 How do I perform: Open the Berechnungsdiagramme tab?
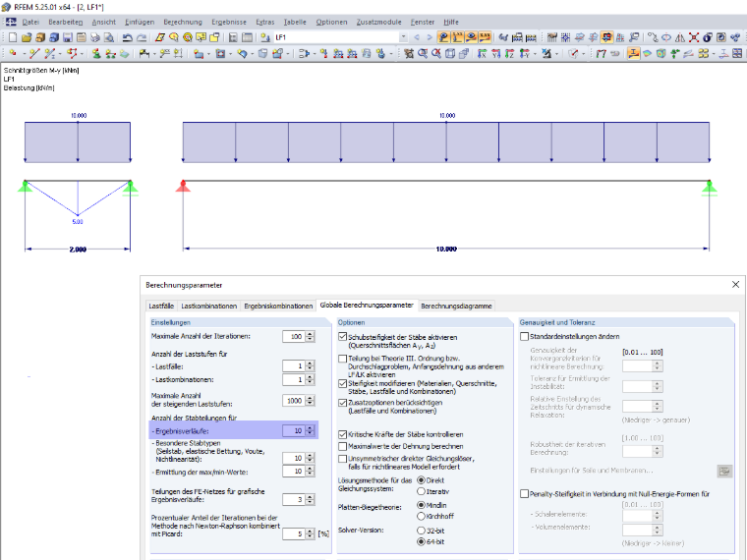(456, 306)
